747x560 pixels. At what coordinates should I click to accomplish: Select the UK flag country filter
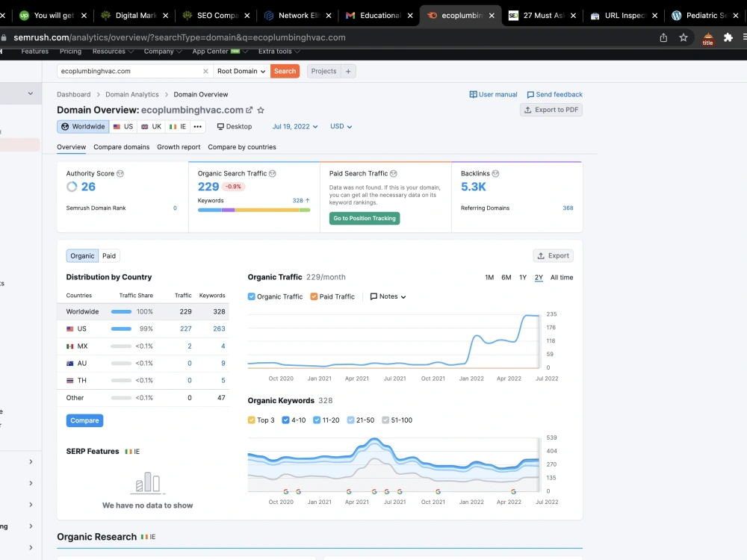tap(152, 126)
